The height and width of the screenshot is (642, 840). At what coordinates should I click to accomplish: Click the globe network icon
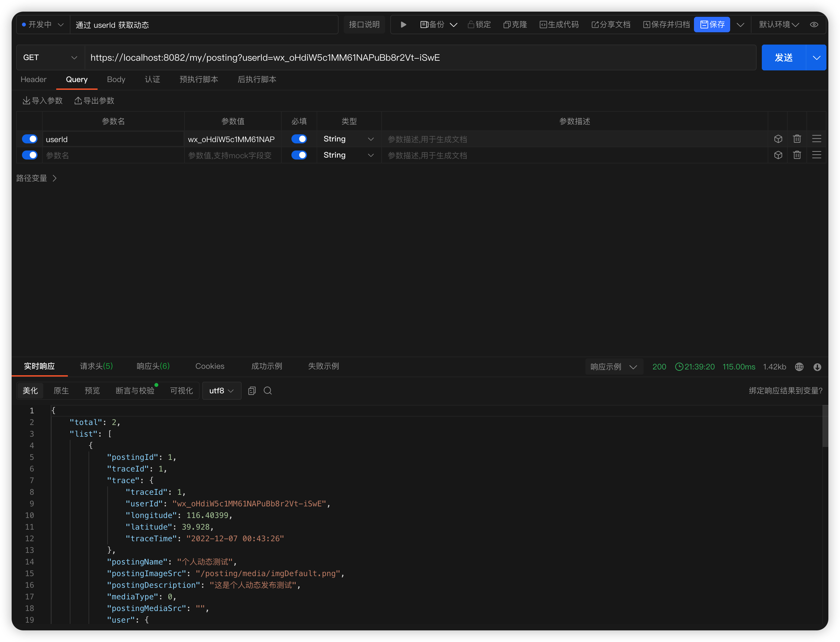(x=799, y=367)
